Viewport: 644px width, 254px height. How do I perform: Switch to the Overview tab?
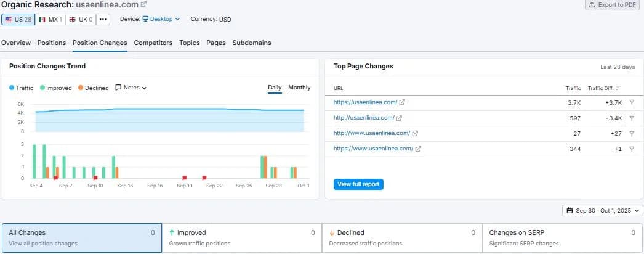(x=16, y=43)
